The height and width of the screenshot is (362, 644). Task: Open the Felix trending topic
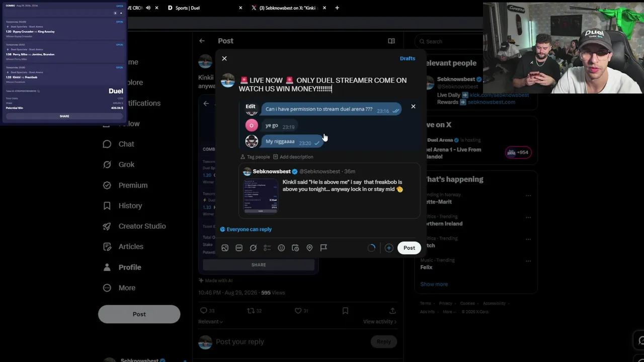pos(427,267)
